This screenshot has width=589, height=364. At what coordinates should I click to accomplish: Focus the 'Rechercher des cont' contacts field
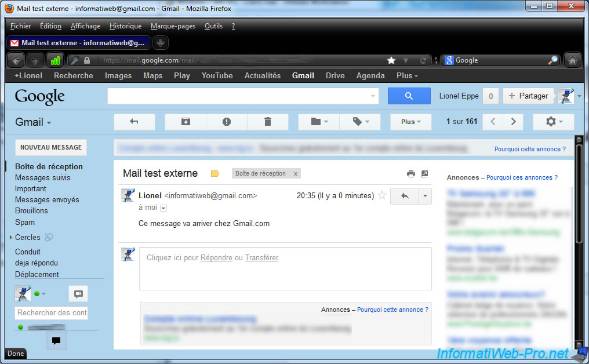point(52,313)
